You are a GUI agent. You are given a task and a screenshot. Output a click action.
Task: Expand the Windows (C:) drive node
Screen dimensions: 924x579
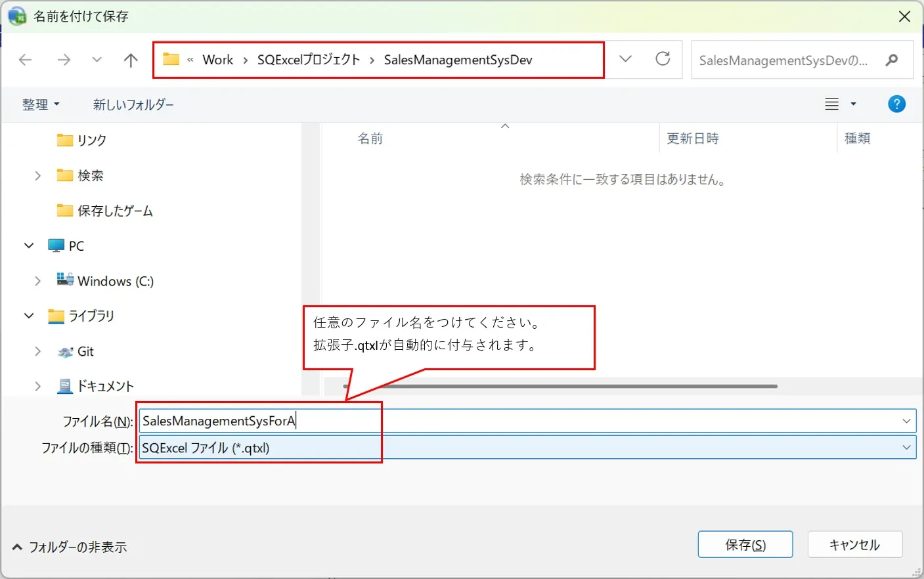37,281
